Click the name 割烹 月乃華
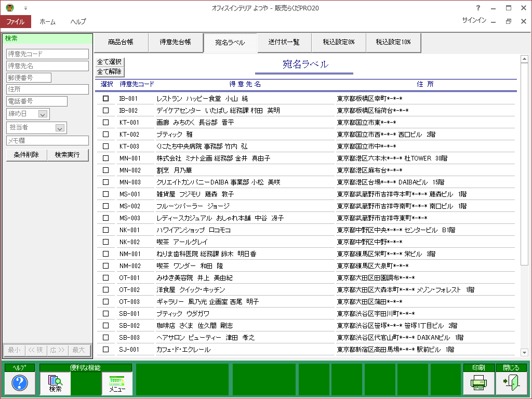This screenshot has height=399, width=532. (174, 170)
